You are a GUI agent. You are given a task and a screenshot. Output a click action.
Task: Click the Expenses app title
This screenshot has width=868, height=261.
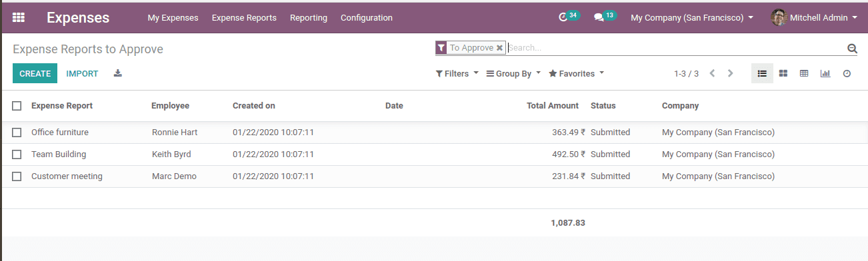click(x=78, y=18)
